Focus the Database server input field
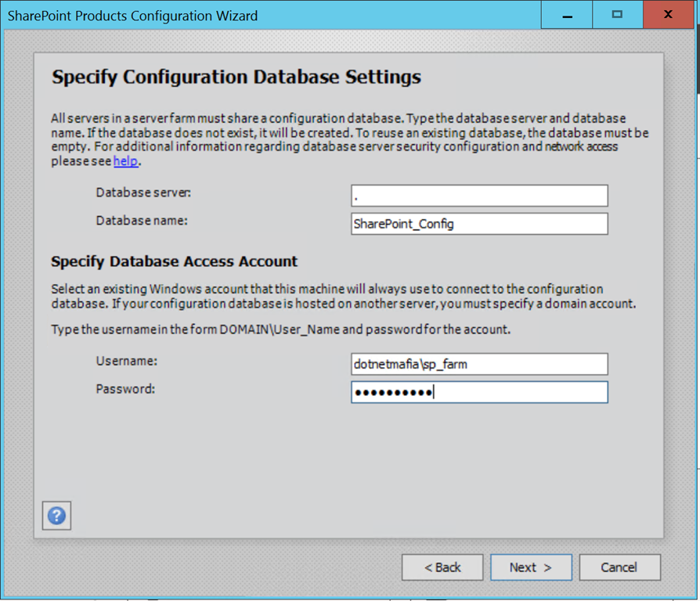Viewport: 700px width, 601px height. (x=479, y=196)
